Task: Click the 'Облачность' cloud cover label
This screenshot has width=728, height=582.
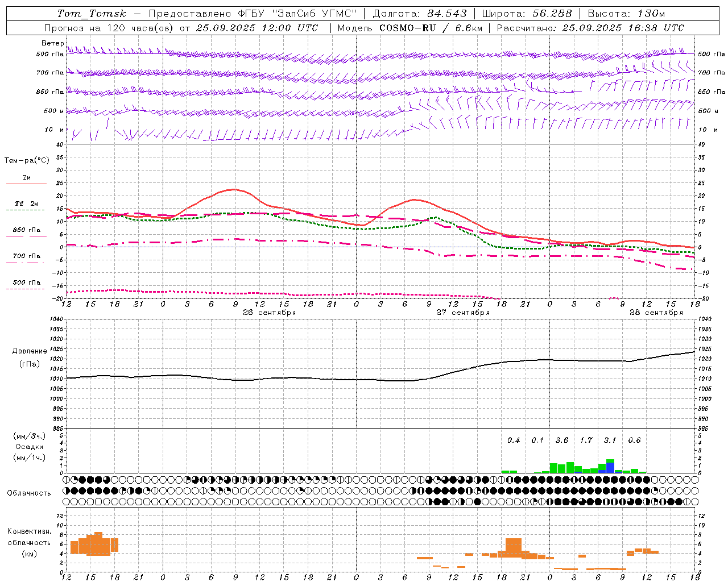Action: pyautogui.click(x=29, y=493)
